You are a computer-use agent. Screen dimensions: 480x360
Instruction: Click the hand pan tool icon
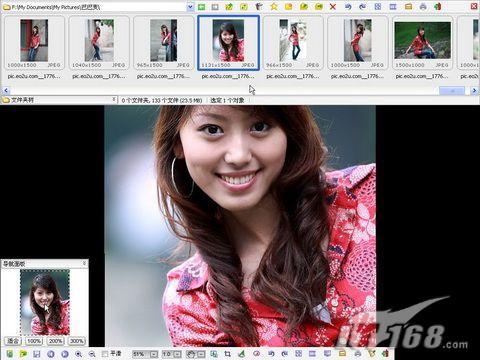pyautogui.click(x=191, y=354)
